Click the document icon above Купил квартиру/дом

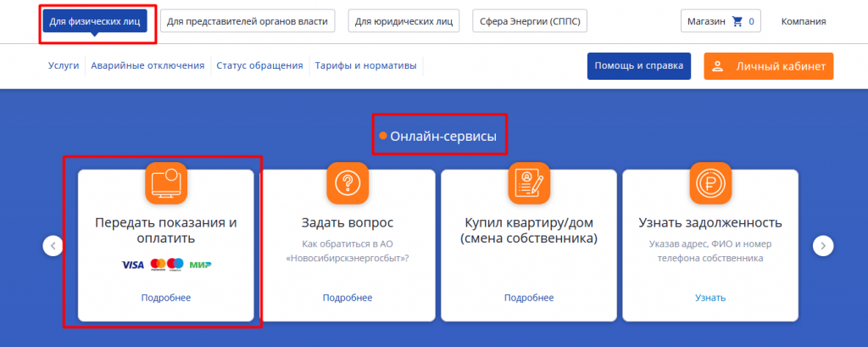click(529, 182)
